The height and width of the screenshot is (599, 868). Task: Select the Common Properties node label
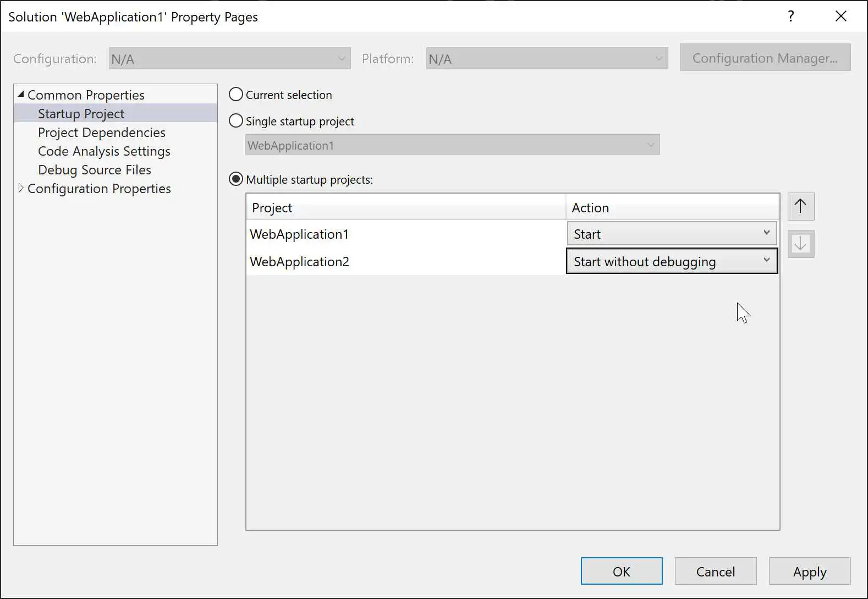click(x=86, y=95)
